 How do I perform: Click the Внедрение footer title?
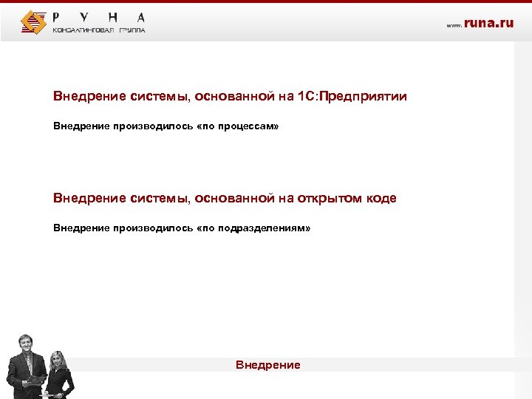[x=268, y=365]
